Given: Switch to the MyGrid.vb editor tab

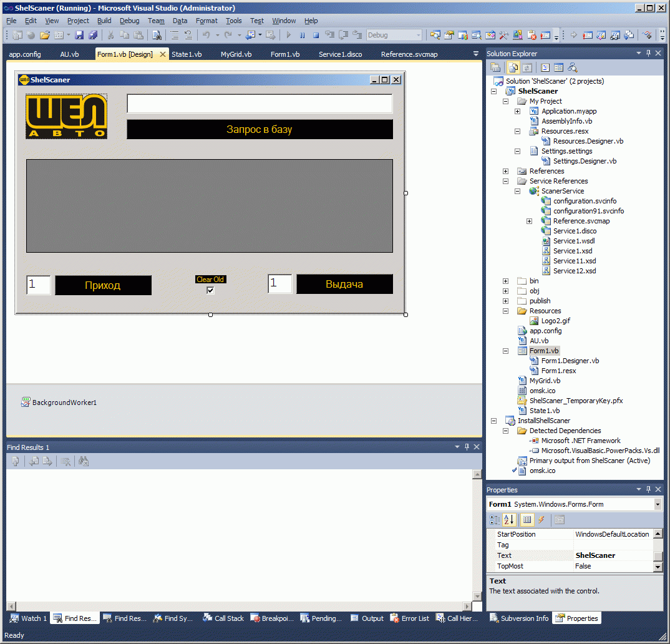Looking at the screenshot, I should (x=236, y=54).
